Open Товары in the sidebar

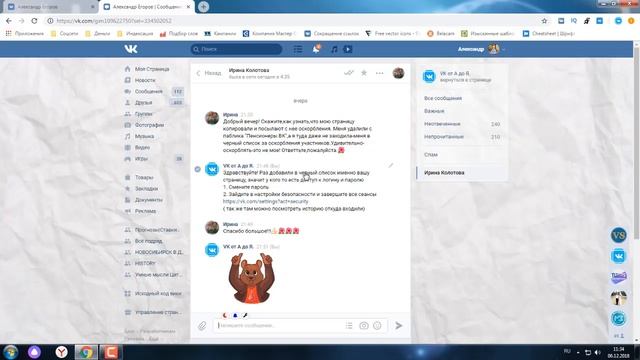tap(144, 178)
